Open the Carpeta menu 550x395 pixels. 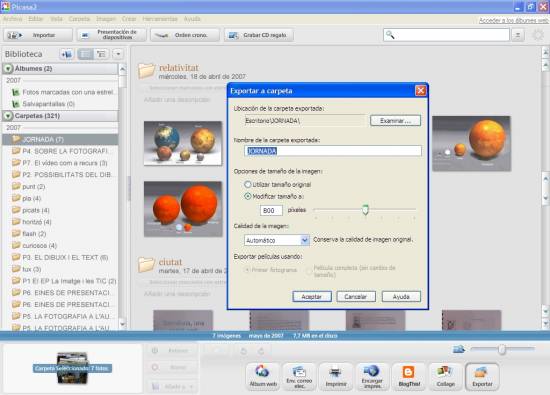pos(79,19)
